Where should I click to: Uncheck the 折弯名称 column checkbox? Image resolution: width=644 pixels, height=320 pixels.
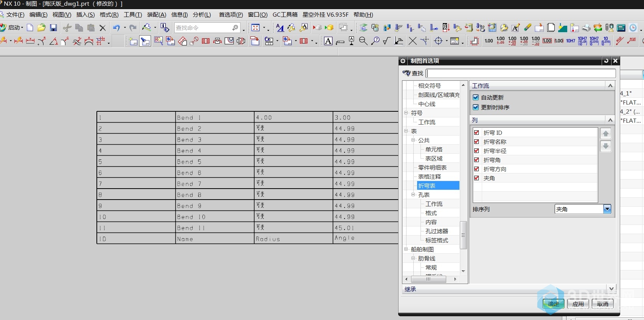pyautogui.click(x=476, y=142)
